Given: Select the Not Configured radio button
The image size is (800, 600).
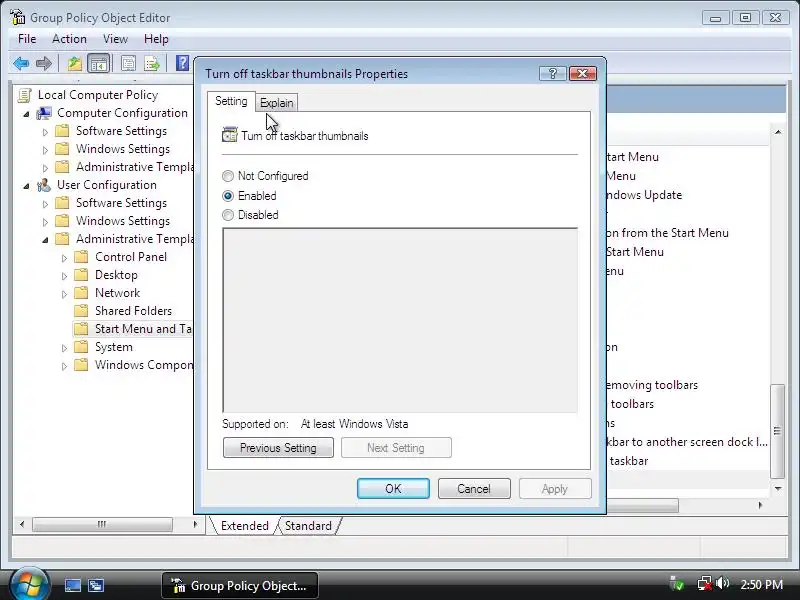Looking at the screenshot, I should (228, 176).
